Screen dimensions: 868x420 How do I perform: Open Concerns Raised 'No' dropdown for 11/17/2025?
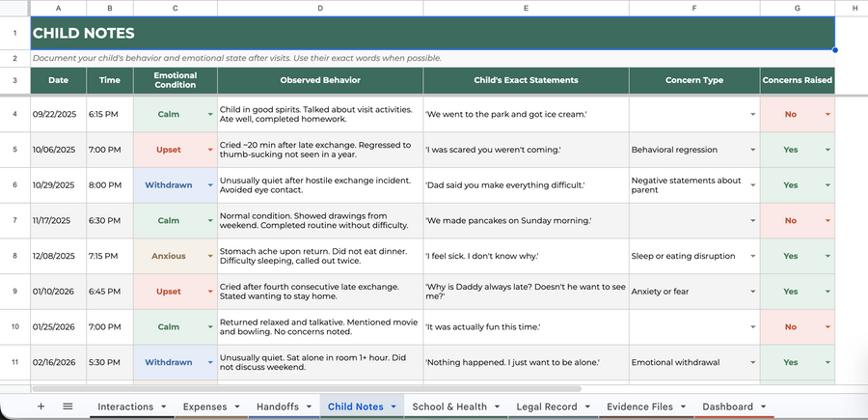[827, 220]
